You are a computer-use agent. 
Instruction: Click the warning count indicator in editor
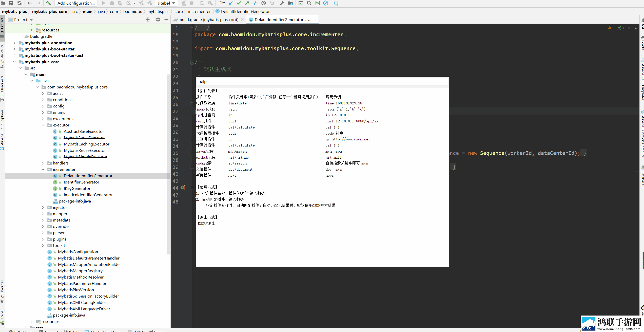pyautogui.click(x=611, y=28)
